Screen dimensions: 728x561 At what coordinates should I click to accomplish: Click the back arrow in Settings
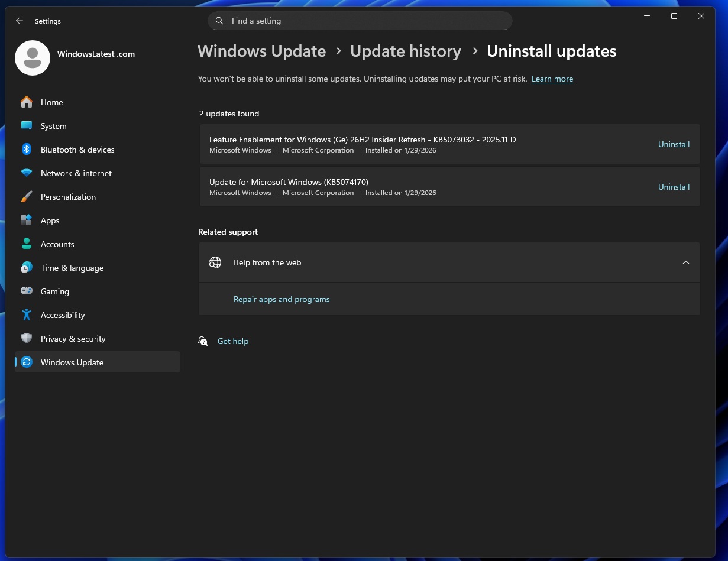[19, 21]
